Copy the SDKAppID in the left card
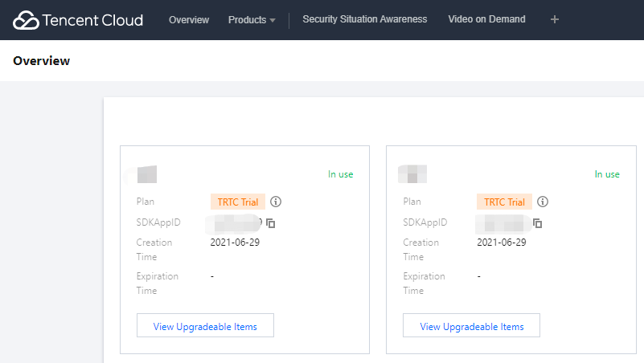 tap(271, 223)
